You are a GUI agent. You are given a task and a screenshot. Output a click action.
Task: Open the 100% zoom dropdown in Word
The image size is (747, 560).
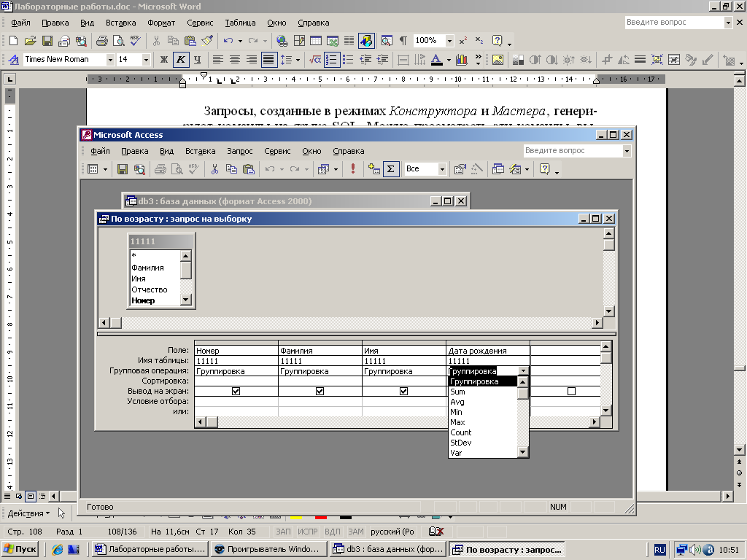tap(449, 41)
